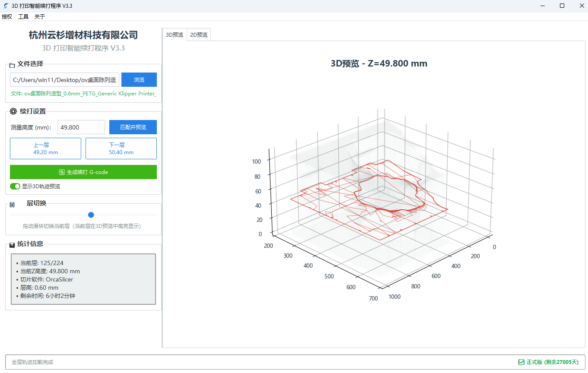Click the 统计信息 panel icon

(x=11, y=244)
